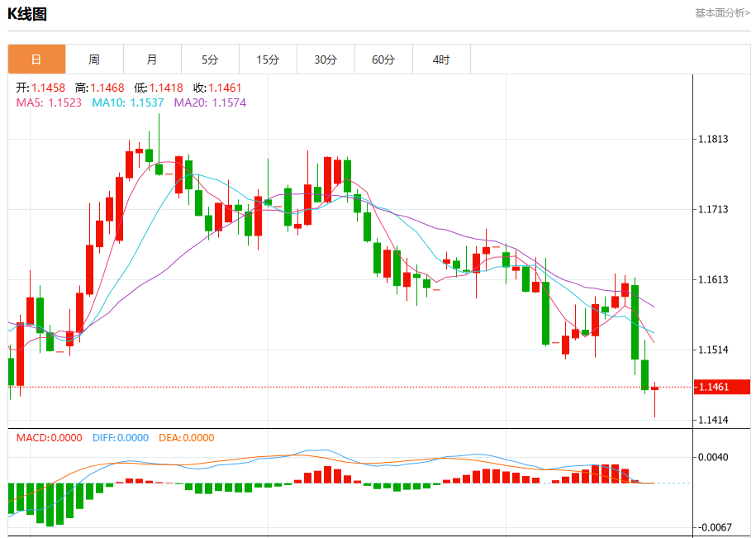The image size is (756, 538).
Task: Click the MA20 indicator label
Action: (x=210, y=102)
